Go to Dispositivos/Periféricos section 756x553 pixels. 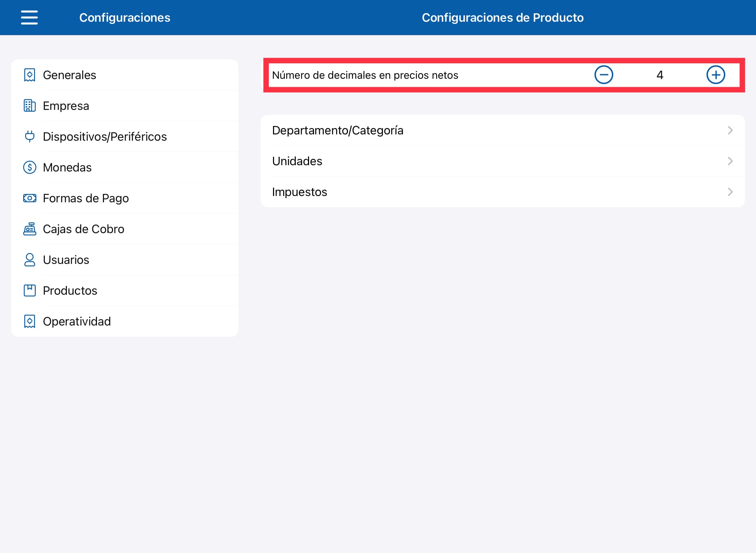[x=125, y=136]
